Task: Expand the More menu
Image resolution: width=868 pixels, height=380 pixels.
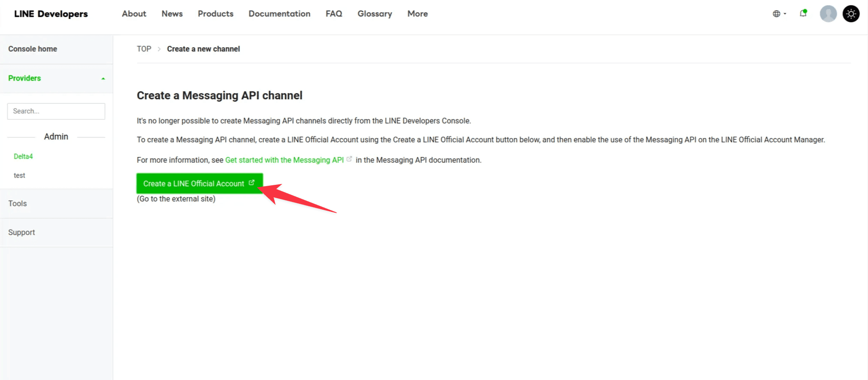Action: [x=417, y=14]
